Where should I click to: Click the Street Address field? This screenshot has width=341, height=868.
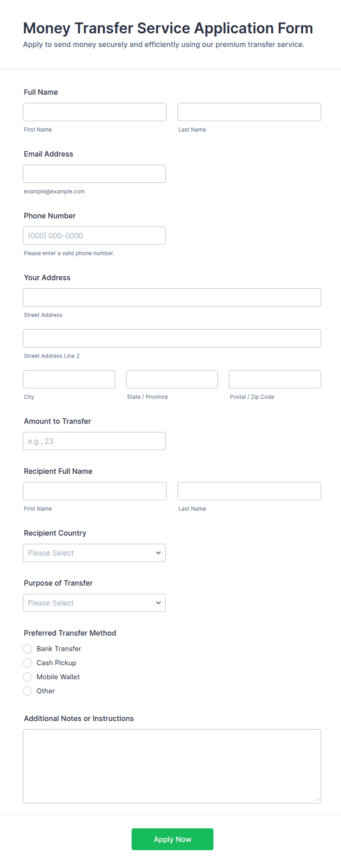pyautogui.click(x=172, y=297)
